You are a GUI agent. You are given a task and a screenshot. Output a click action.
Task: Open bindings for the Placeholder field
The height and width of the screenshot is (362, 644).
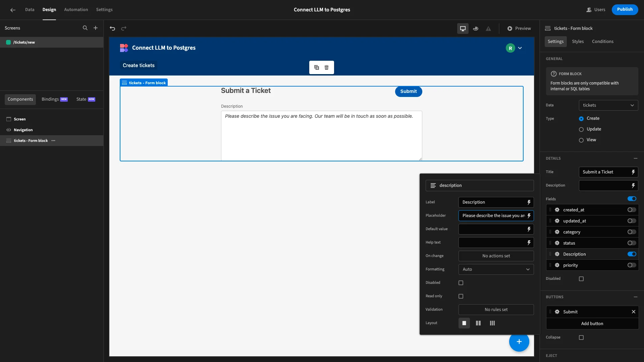(x=529, y=216)
